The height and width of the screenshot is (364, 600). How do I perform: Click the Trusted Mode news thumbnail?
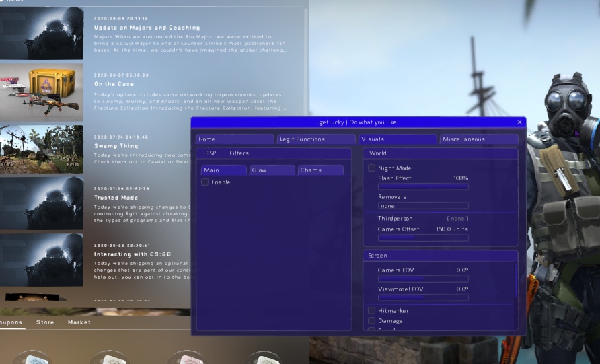point(41,203)
